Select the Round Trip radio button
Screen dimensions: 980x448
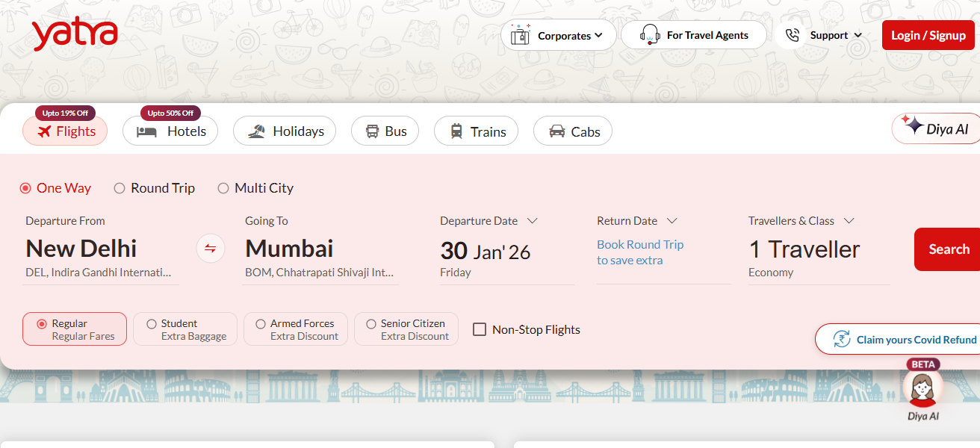pos(119,188)
